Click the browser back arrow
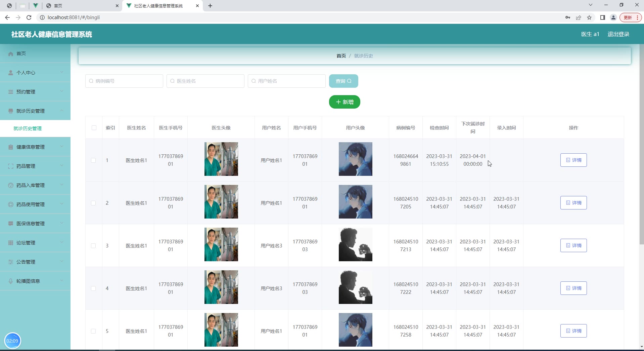 point(7,17)
